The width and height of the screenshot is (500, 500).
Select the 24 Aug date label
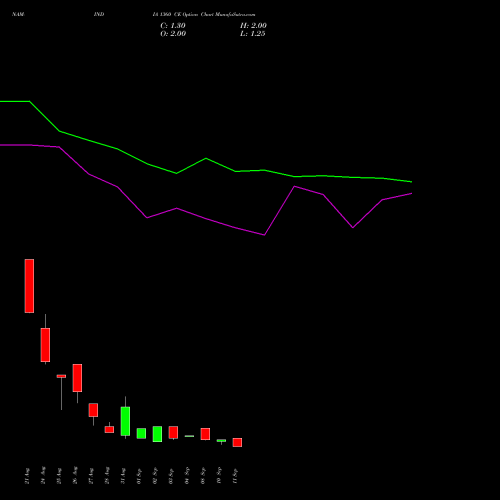click(43, 476)
